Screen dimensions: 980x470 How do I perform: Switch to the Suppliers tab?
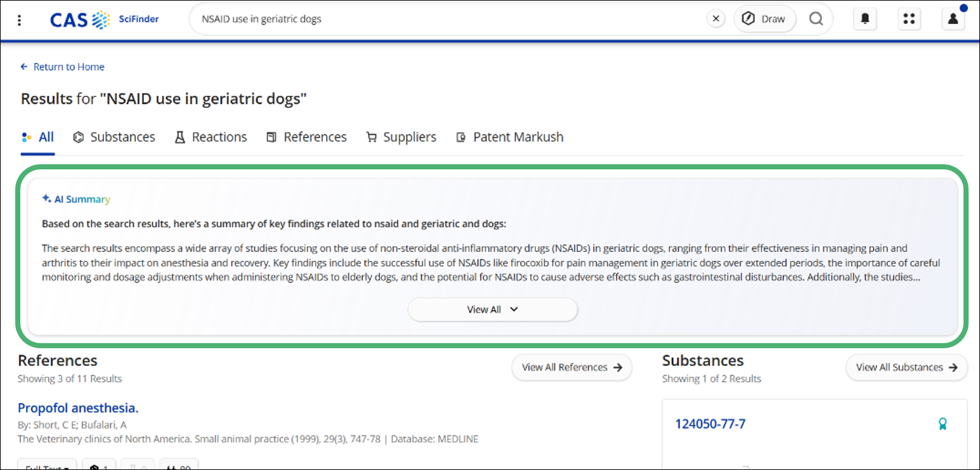(x=402, y=137)
